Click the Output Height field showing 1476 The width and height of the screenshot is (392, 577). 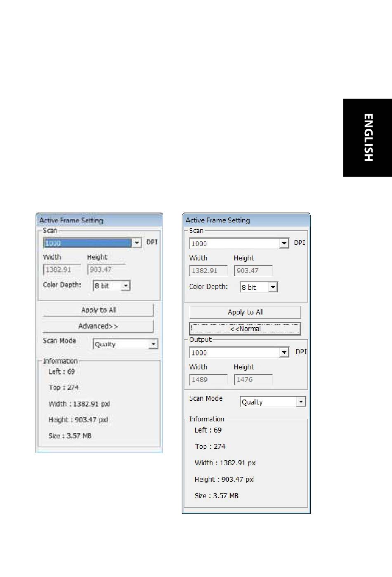(253, 380)
